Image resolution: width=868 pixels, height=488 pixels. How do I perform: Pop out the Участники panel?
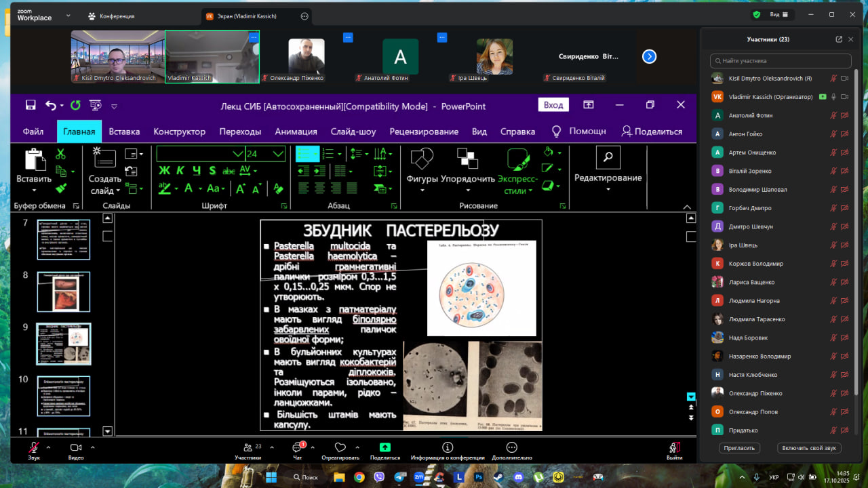(839, 39)
